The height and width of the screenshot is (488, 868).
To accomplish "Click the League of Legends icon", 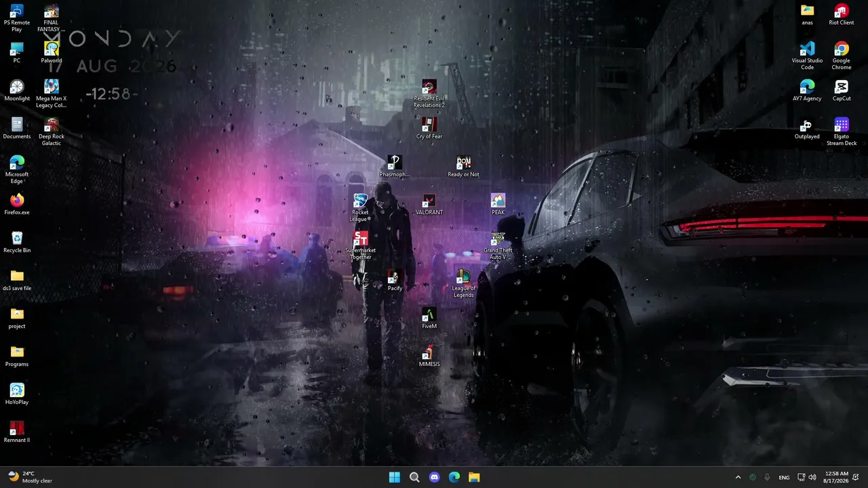I will [x=464, y=284].
